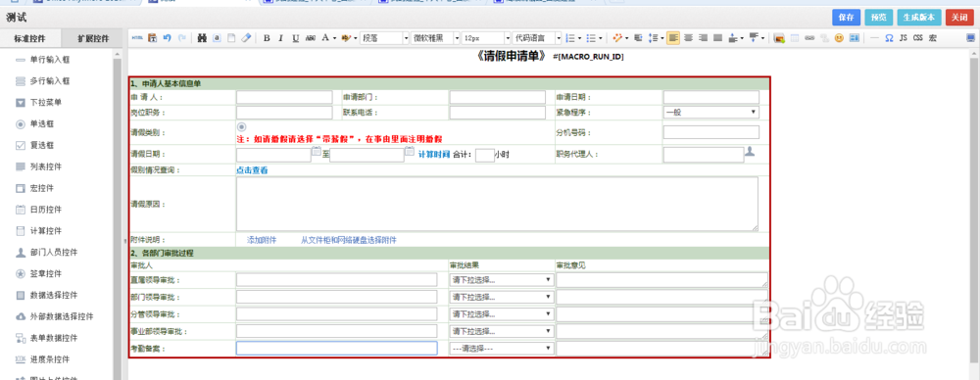Open 分管领导审批 result dropdown
The image size is (980, 380).
[x=502, y=313]
